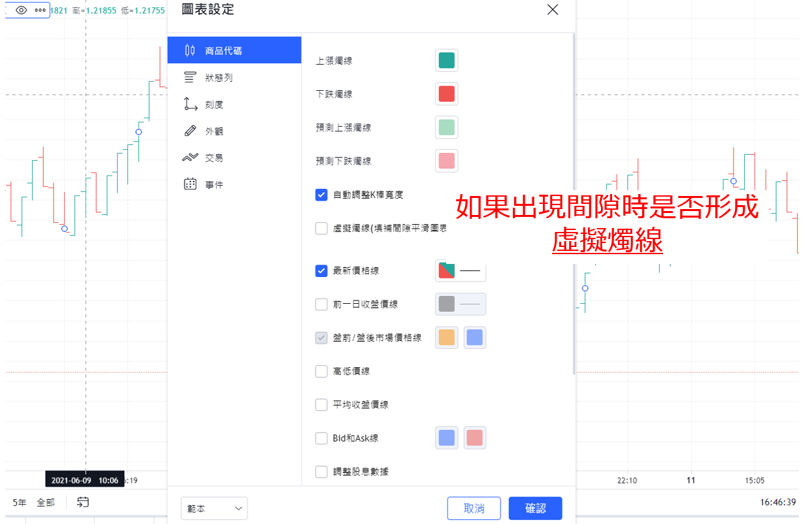Viewport: 812px width, 524px height.
Task: Pick orange pre-market price line color
Action: [447, 338]
